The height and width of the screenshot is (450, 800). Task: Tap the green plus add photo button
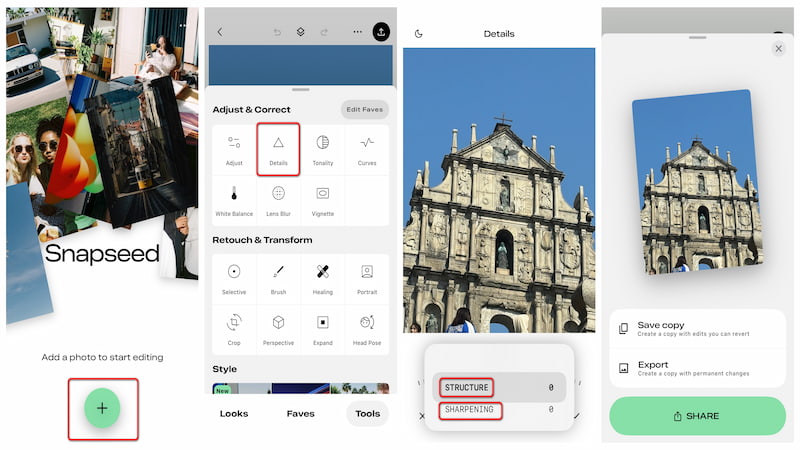coord(102,408)
